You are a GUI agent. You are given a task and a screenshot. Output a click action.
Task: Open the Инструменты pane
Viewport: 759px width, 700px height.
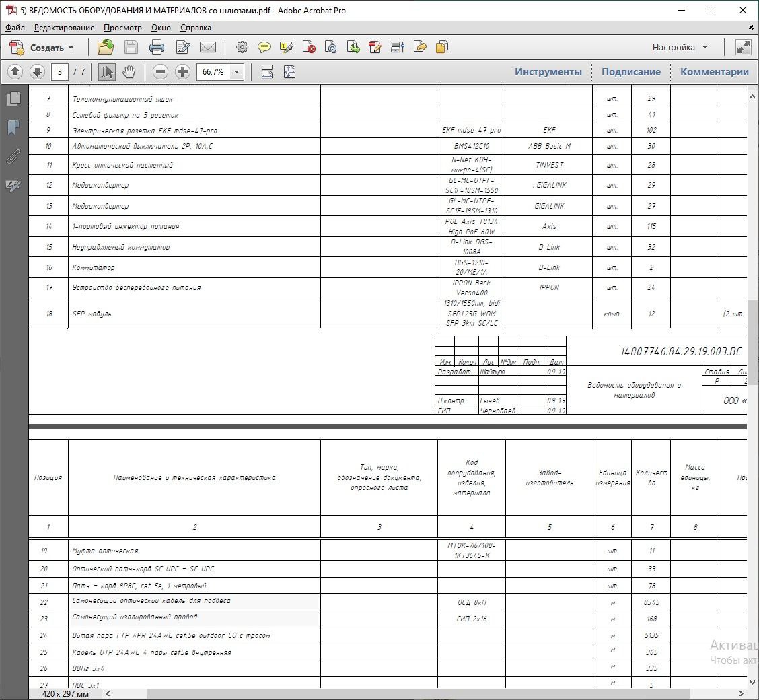548,71
